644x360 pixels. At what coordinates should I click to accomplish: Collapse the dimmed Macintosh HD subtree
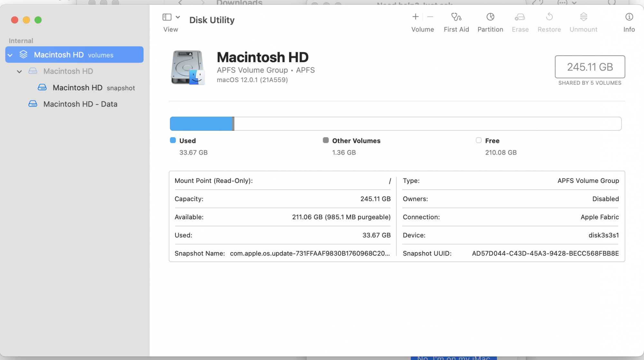(x=19, y=71)
